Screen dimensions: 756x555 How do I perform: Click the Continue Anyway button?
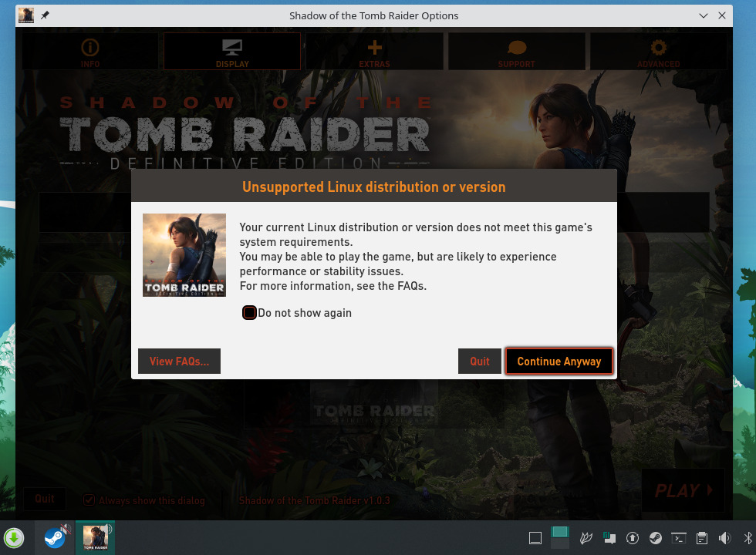click(x=559, y=362)
